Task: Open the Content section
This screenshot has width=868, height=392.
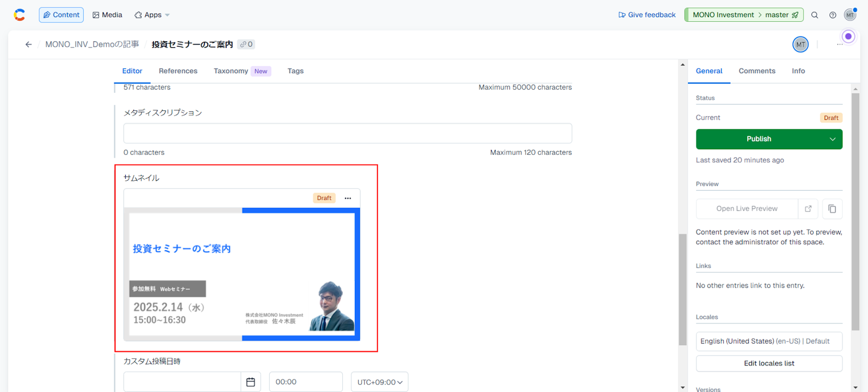Action: (x=61, y=15)
